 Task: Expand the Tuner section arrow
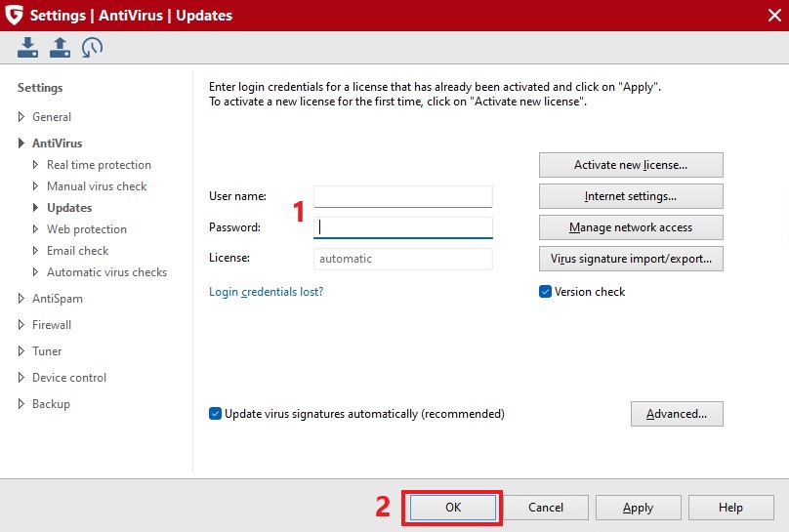[21, 351]
